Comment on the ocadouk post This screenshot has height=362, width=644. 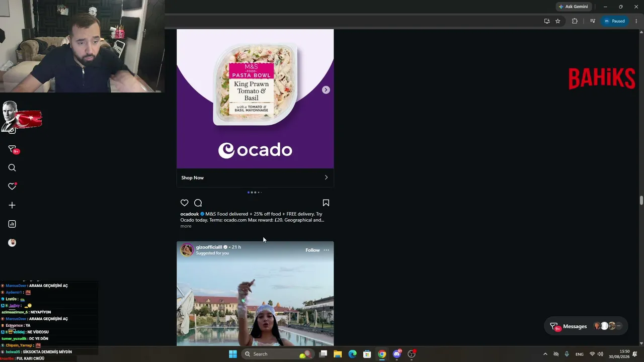click(198, 203)
